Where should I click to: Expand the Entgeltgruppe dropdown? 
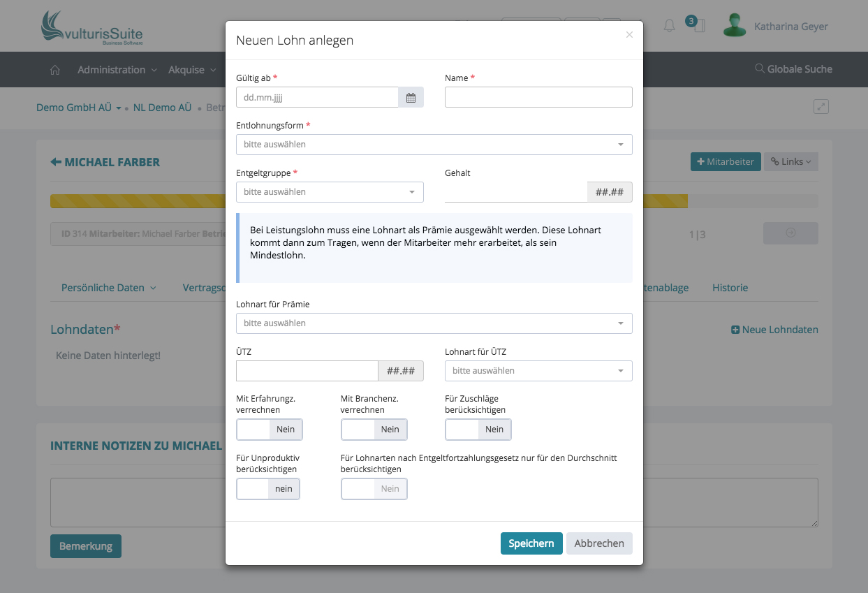pyautogui.click(x=330, y=192)
